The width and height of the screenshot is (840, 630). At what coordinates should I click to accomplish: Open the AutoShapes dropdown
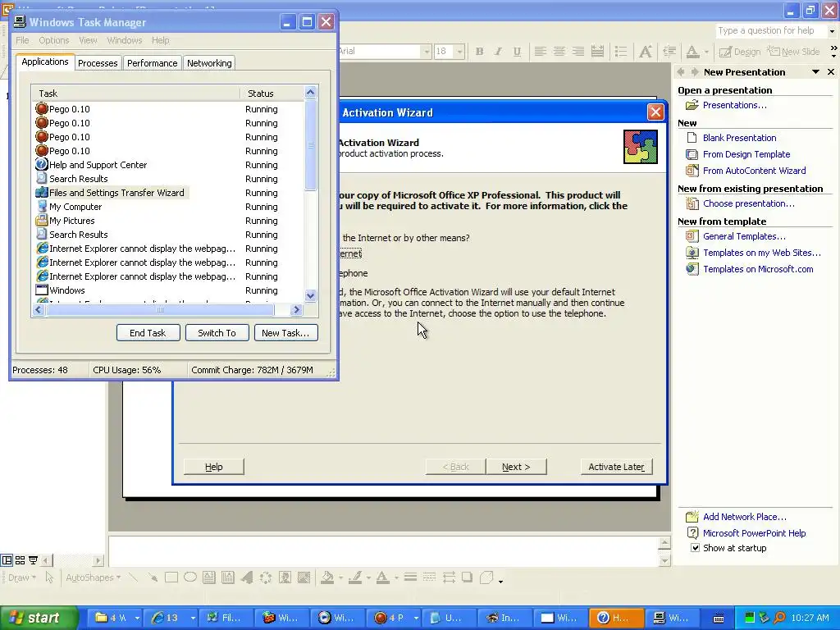click(x=94, y=577)
